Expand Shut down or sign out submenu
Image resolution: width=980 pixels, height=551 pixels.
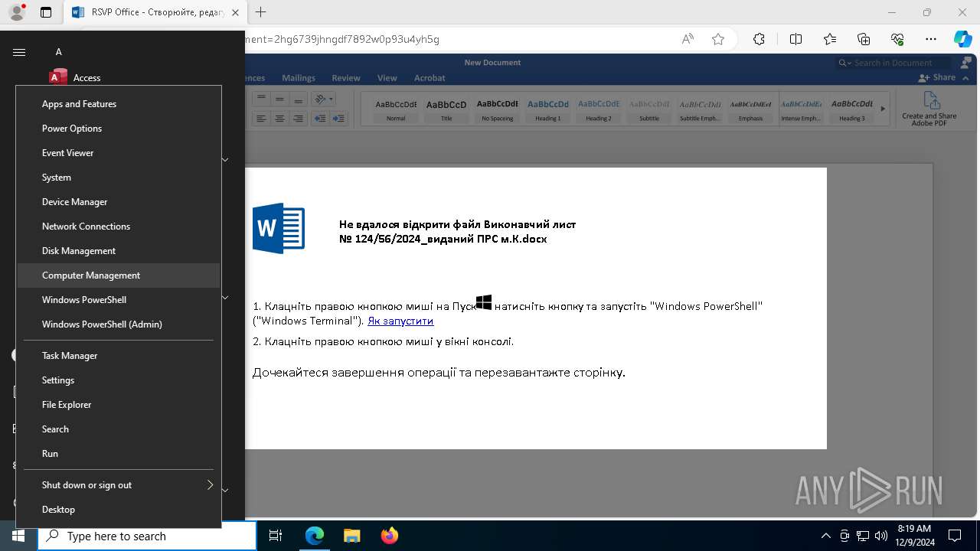119,485
